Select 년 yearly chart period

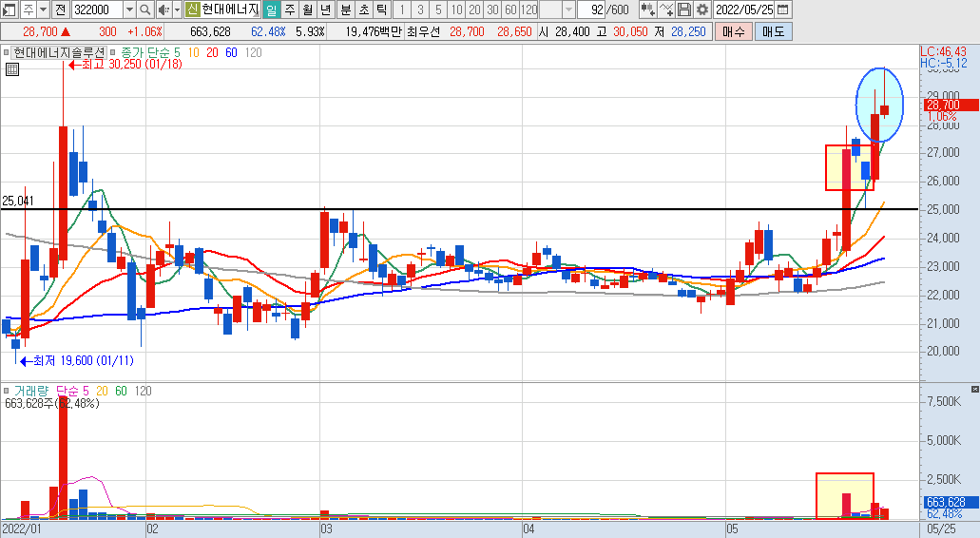326,10
